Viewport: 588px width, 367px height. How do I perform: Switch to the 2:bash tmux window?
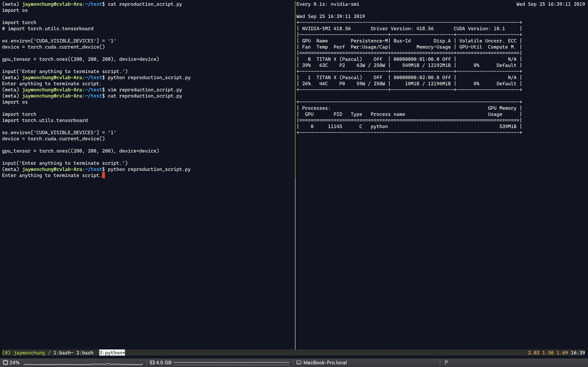85,353
